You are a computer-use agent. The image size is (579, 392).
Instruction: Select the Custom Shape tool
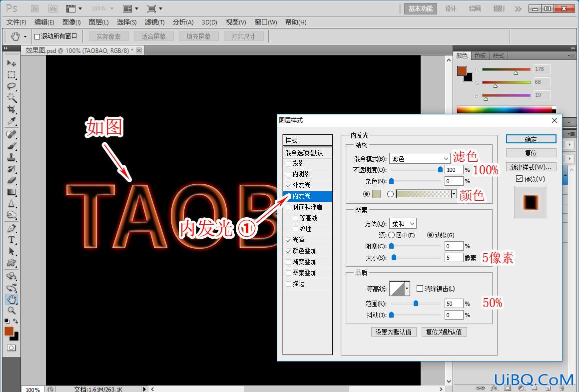11,263
